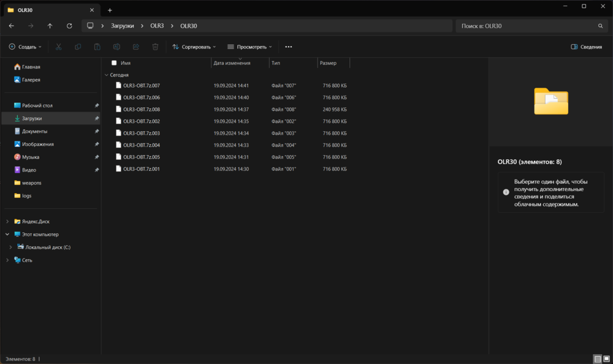Switch to large thumbnails view icon
The image size is (613, 364).
(x=606, y=358)
